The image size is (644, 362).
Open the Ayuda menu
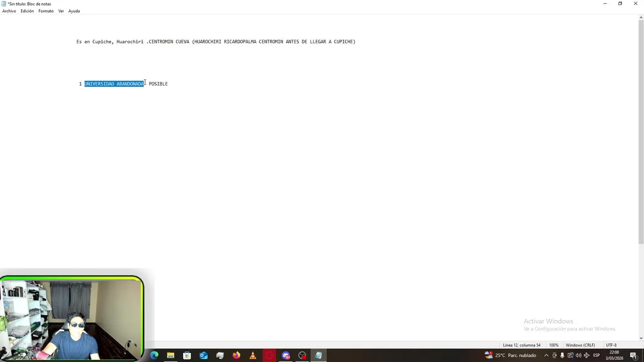click(74, 11)
